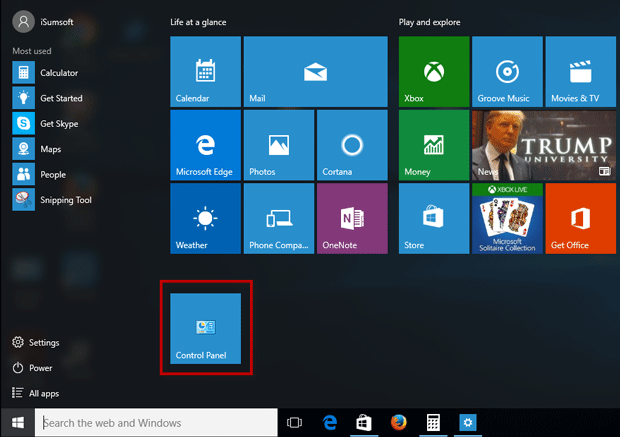
Task: Show All apps list
Action: point(36,393)
